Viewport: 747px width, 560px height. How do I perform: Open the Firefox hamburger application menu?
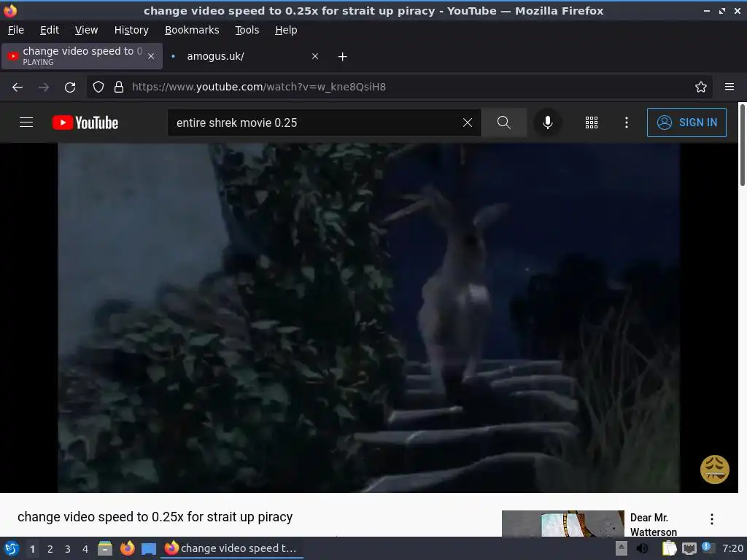(729, 87)
